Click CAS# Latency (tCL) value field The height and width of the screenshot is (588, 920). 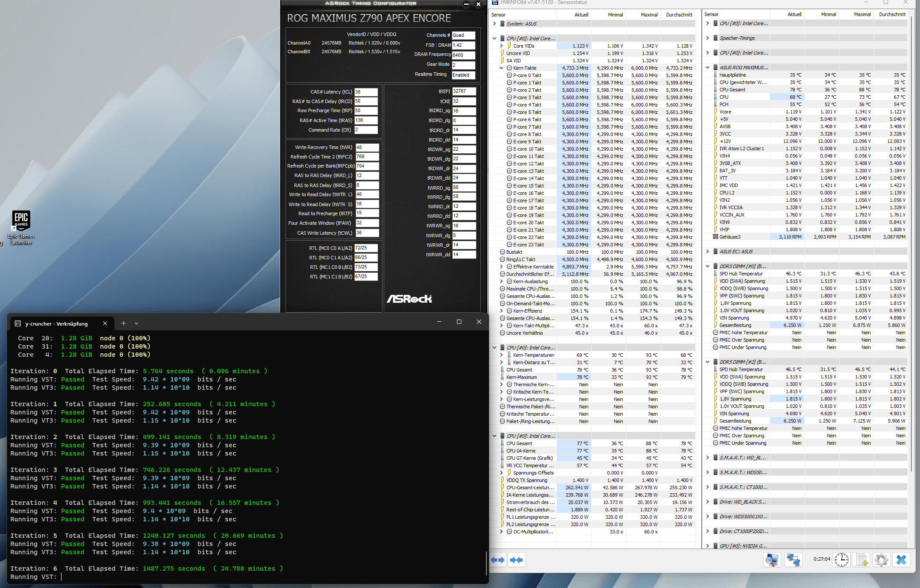tap(366, 92)
